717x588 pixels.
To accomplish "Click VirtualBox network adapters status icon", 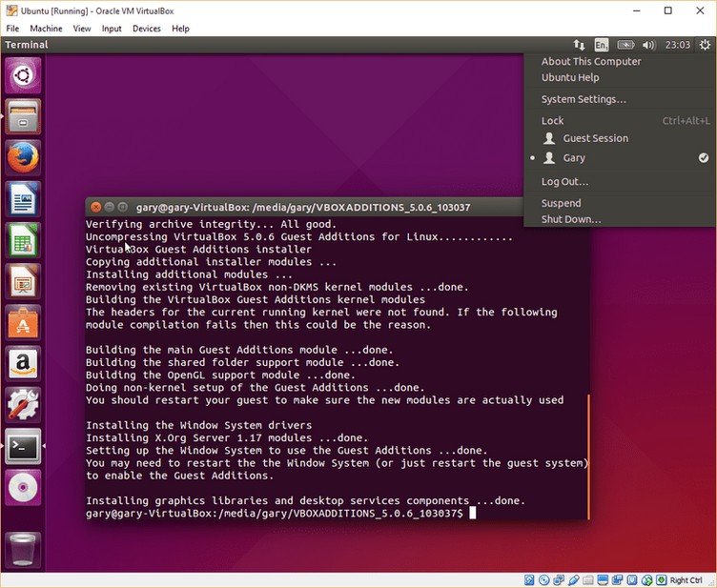I will [559, 580].
